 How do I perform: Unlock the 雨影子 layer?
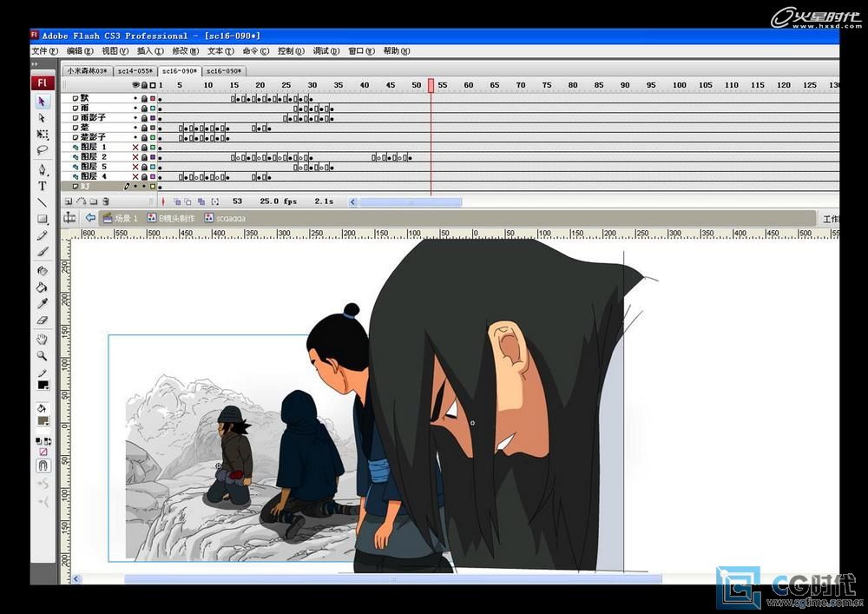pos(144,118)
